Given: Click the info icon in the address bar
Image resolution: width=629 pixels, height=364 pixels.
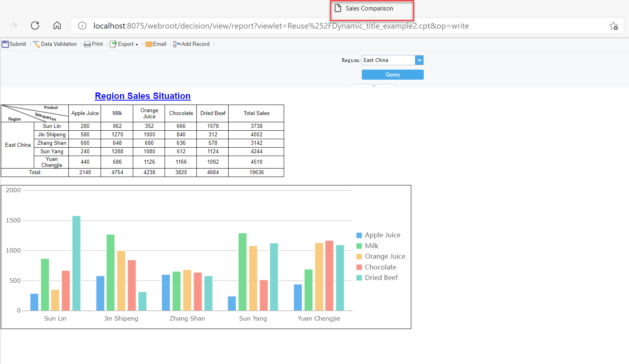Looking at the screenshot, I should [x=82, y=25].
